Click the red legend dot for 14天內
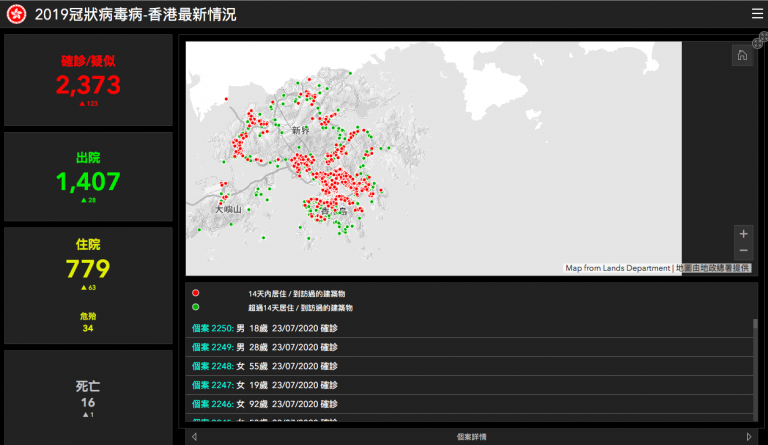 click(196, 293)
